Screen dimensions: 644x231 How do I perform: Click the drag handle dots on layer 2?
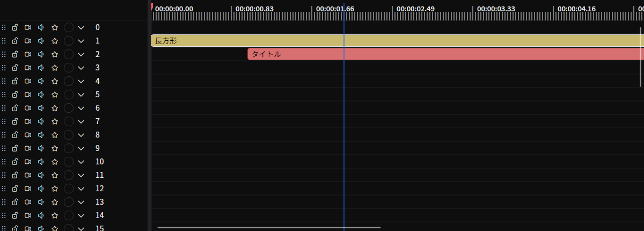coord(4,54)
